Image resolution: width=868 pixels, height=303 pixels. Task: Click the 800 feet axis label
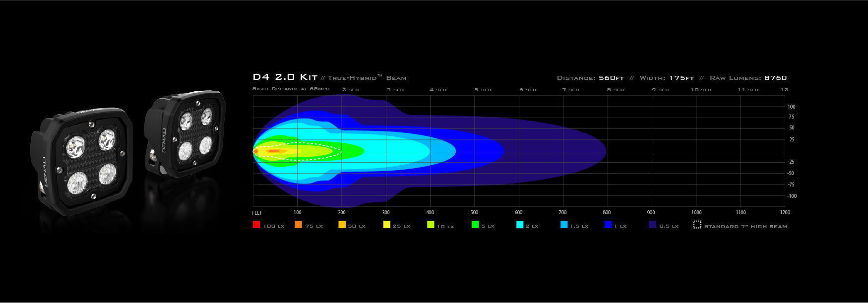coord(607,212)
